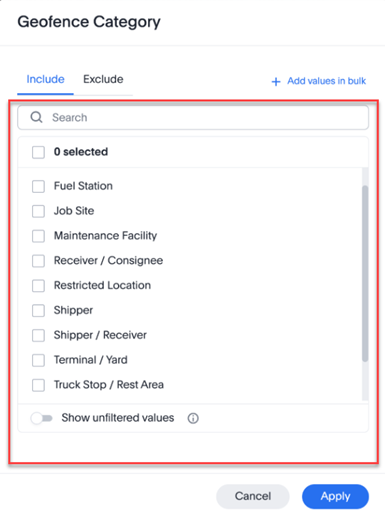385x517 pixels.
Task: Select the Shipper / Receiver checkbox
Action: point(38,335)
